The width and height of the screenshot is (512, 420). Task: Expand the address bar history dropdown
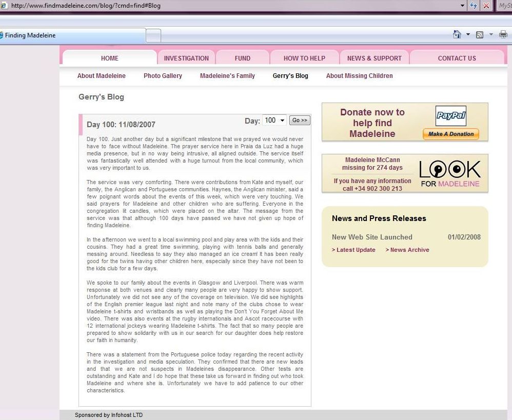point(462,6)
